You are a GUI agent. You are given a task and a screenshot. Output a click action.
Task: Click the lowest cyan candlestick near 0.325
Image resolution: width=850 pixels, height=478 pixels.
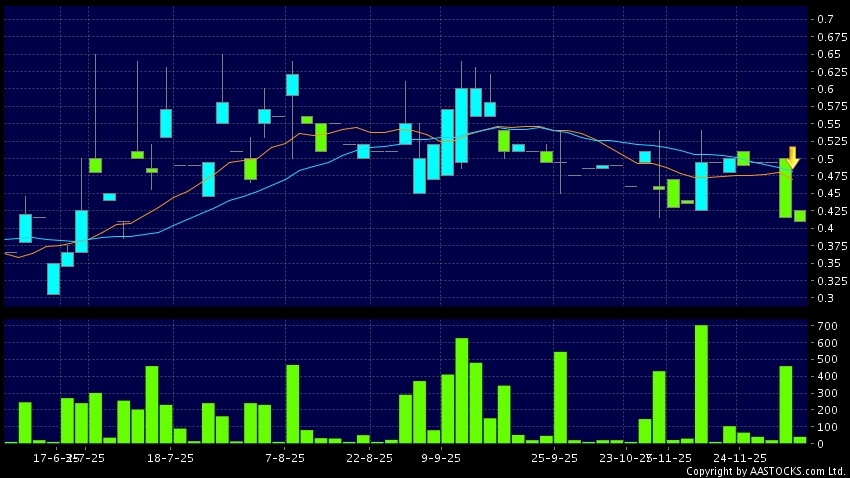coord(53,279)
